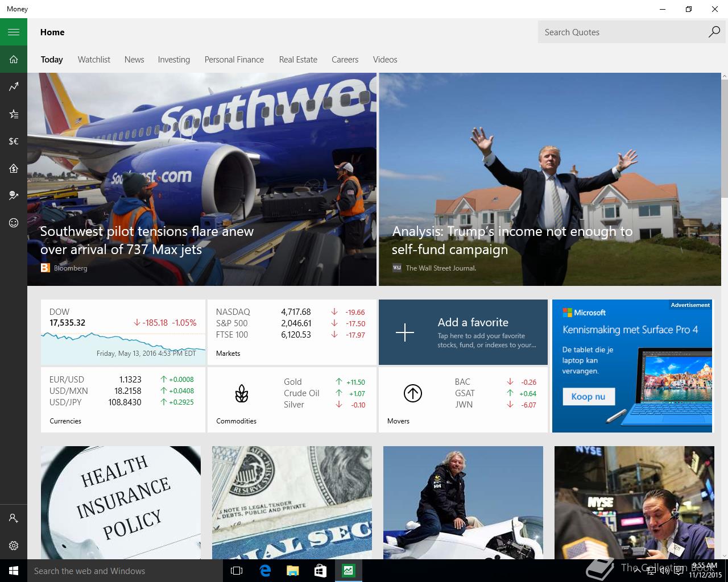Open the Health Insurance Policy article thumbnail
This screenshot has width=728, height=582.
click(x=121, y=502)
